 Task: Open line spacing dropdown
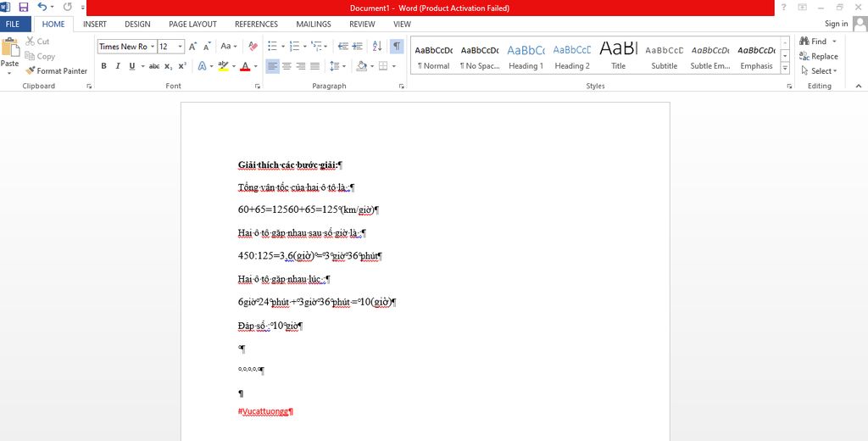(x=337, y=66)
